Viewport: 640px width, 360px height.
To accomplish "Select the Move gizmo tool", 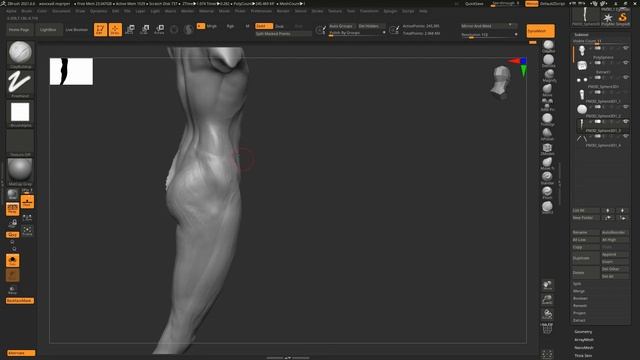I will click(x=130, y=29).
